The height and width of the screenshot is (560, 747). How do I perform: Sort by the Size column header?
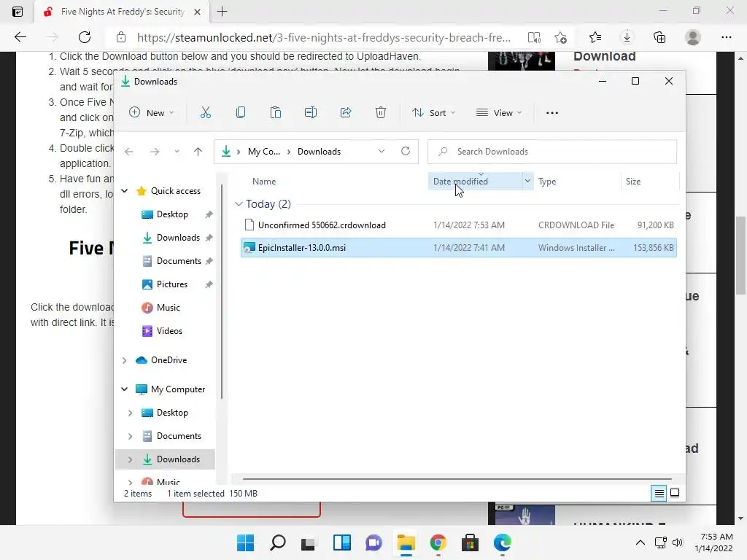632,182
